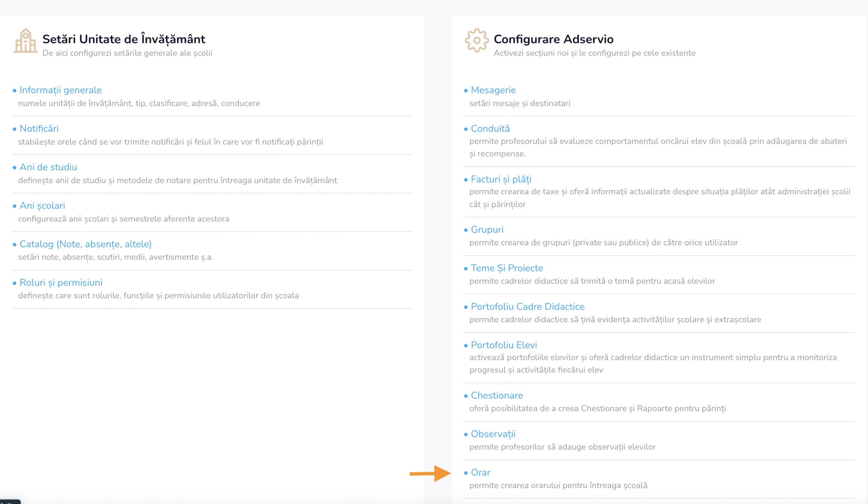
Task: Click the school building icon
Action: coord(25,41)
